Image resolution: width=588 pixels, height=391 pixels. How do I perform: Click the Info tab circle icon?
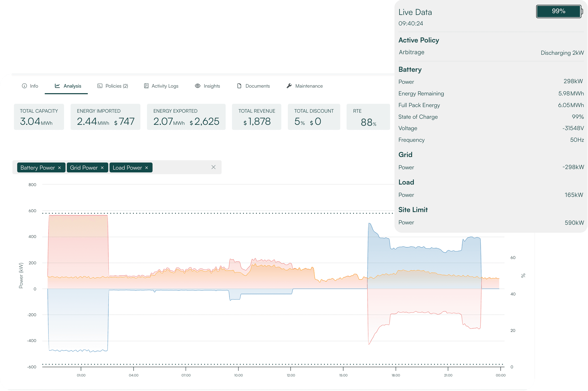point(24,86)
